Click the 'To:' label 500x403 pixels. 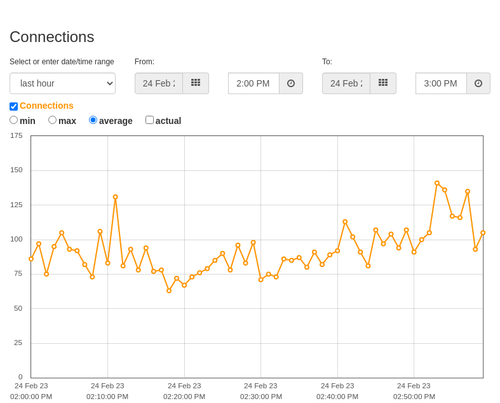327,62
